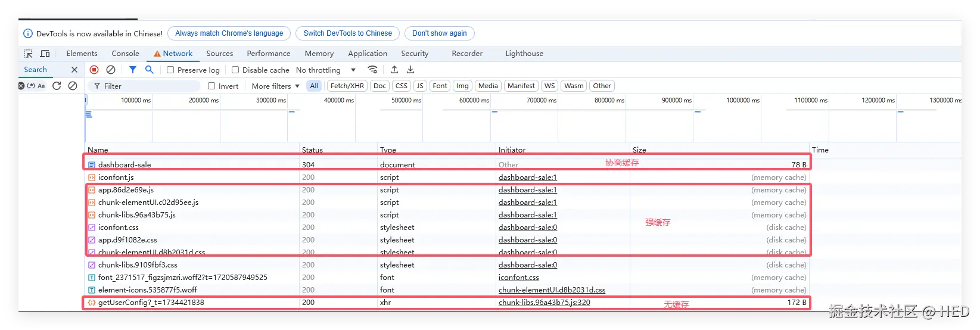
Task: Open initiator link chunk-libs.96a43b75.js:320
Action: click(545, 303)
